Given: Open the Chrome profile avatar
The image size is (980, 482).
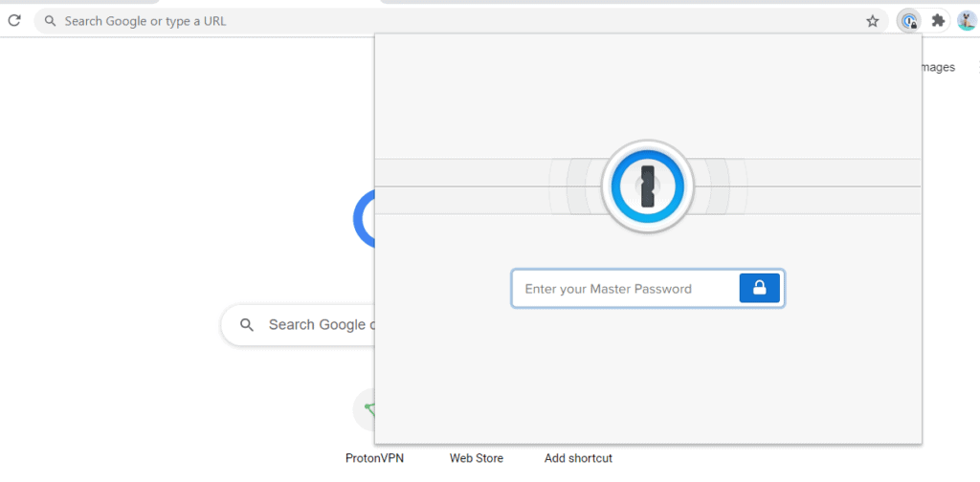Looking at the screenshot, I should pos(966,20).
